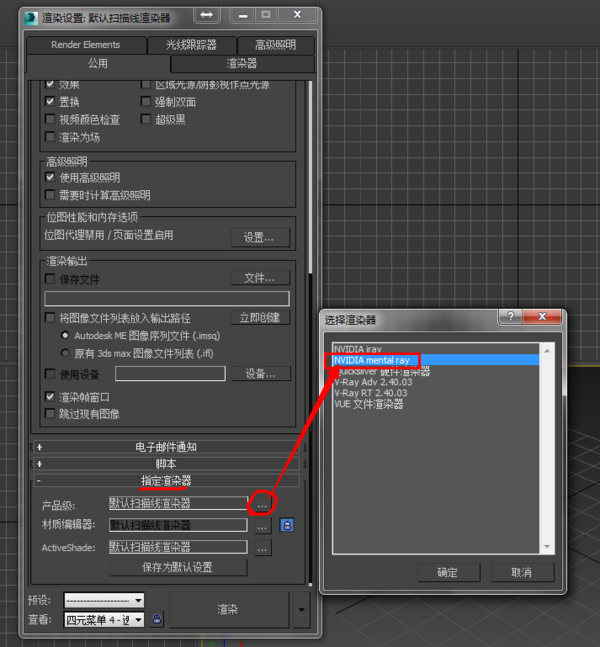600x647 pixels.
Task: Click the 设置... button for bitmap proxies
Action: coord(260,237)
